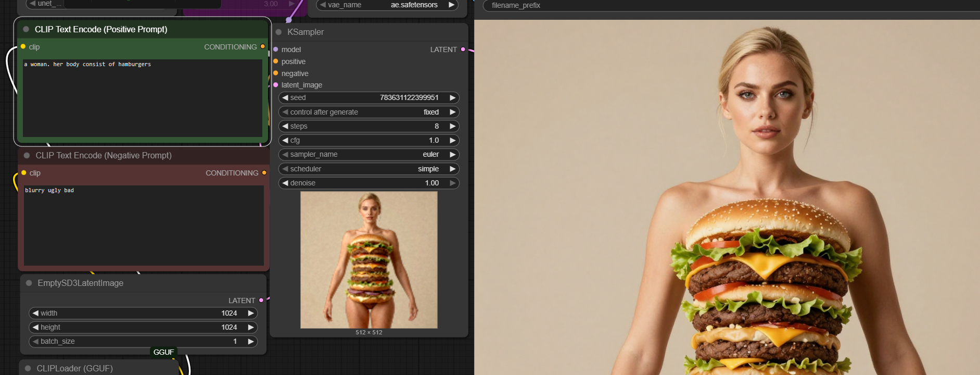980x375 pixels.
Task: Click the positive input port on KSampler
Action: [276, 61]
